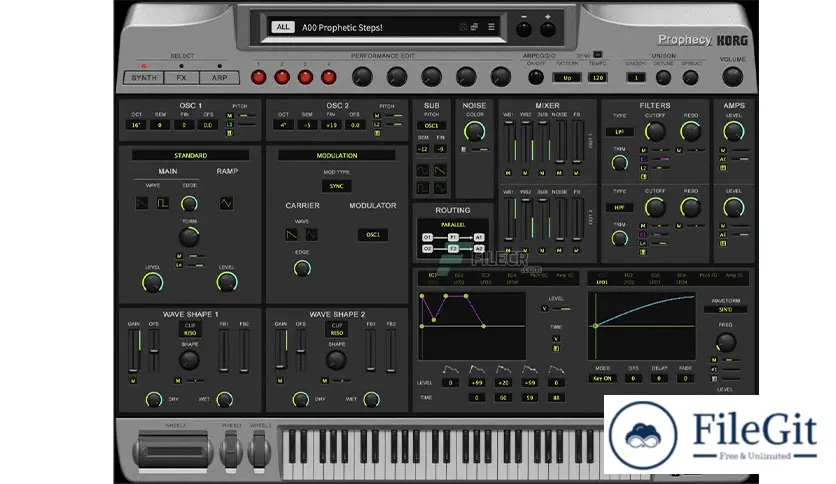Click the O1 node in routing diagram
Screen dimensions: 836x484
427,237
